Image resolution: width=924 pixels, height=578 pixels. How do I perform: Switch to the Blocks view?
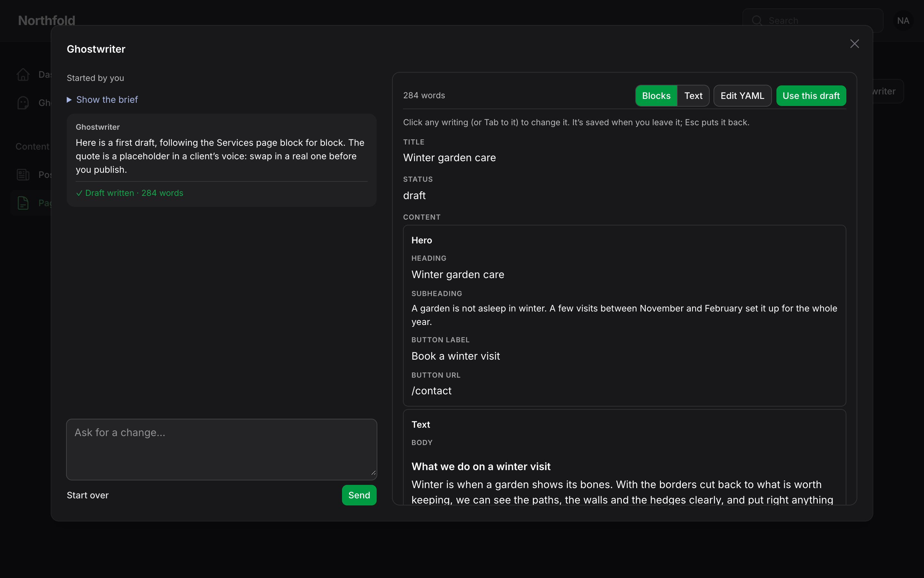click(x=656, y=96)
